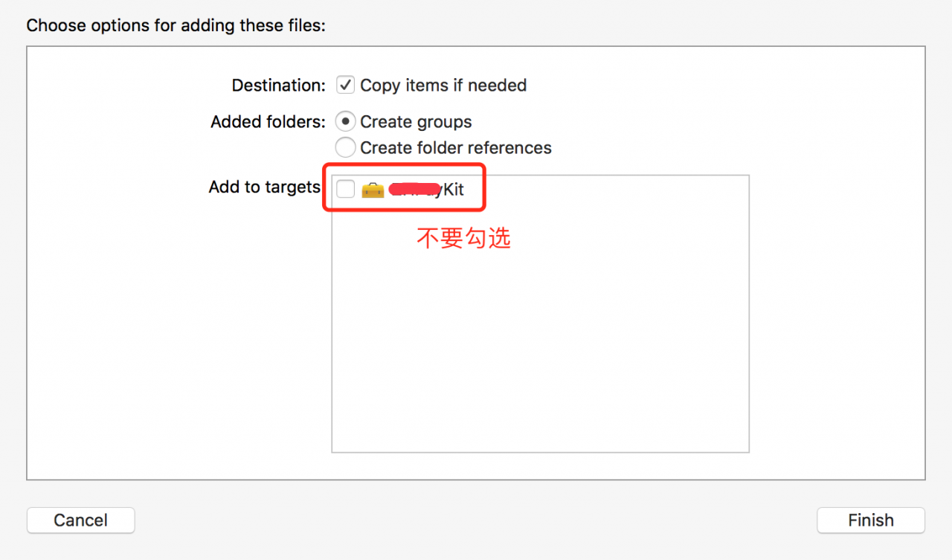Click the "Create groups" label text
Screen dimensions: 952x560
point(416,122)
